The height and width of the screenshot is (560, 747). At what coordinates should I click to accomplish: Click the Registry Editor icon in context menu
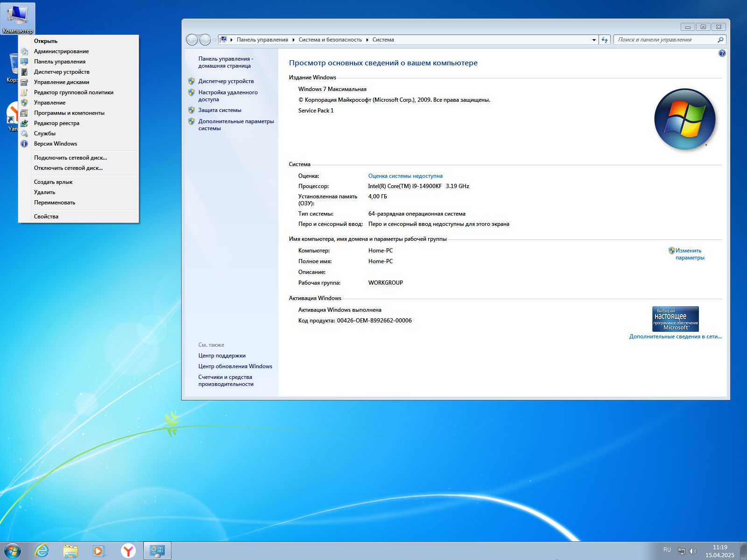pyautogui.click(x=24, y=123)
